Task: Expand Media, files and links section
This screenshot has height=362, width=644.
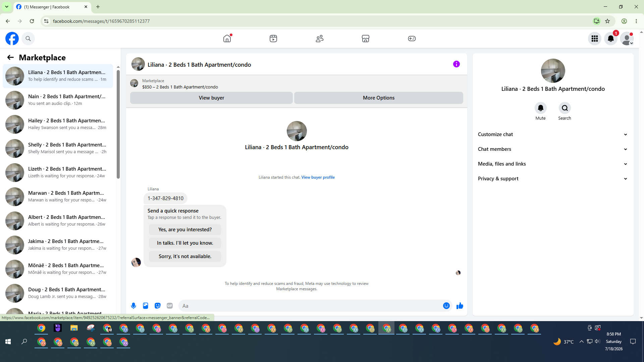Action: [x=553, y=164]
